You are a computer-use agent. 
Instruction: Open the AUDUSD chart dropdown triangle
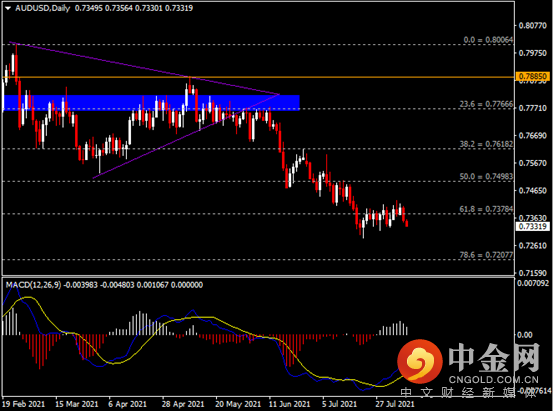click(x=8, y=8)
